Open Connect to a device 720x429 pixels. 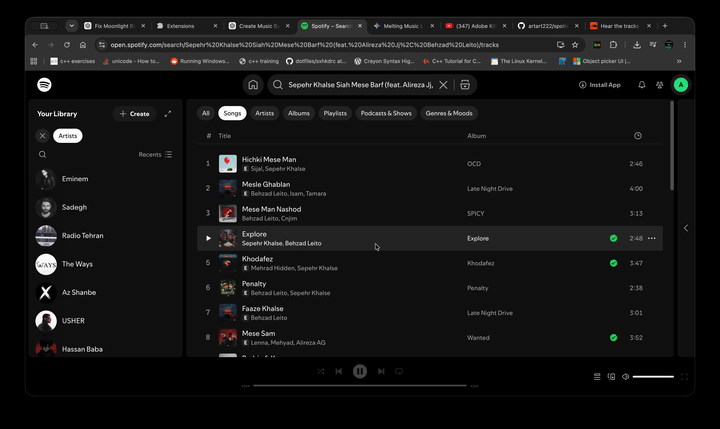[x=611, y=377]
